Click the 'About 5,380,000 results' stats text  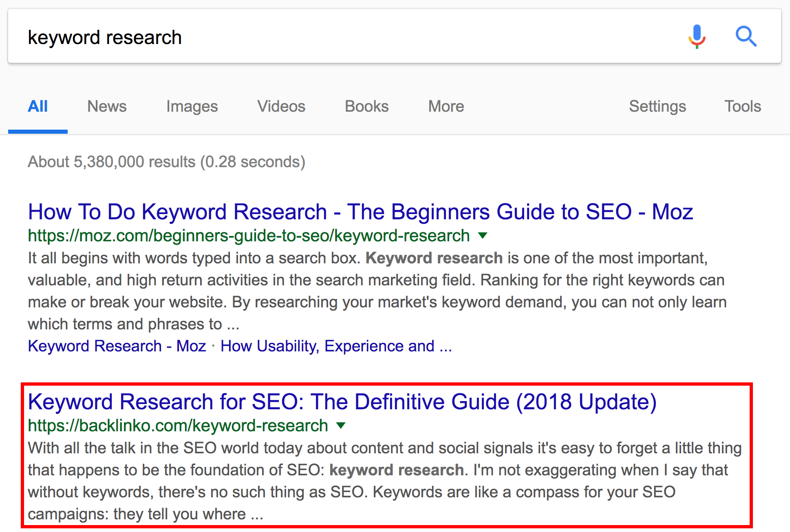coord(166,162)
